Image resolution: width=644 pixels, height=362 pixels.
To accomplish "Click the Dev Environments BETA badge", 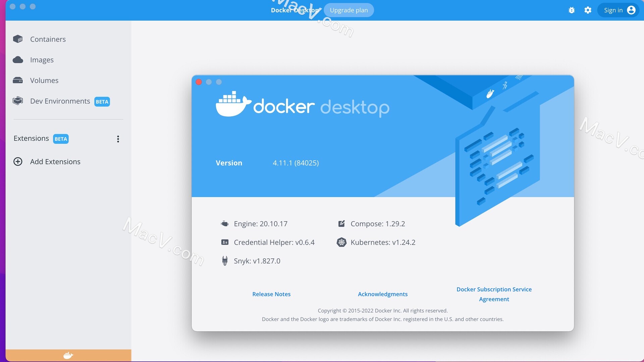I will 102,102.
